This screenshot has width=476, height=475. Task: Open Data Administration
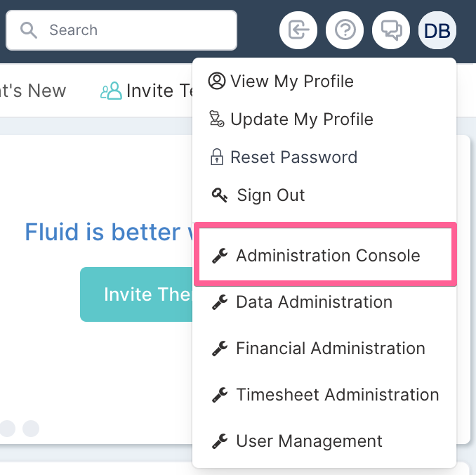[324, 301]
